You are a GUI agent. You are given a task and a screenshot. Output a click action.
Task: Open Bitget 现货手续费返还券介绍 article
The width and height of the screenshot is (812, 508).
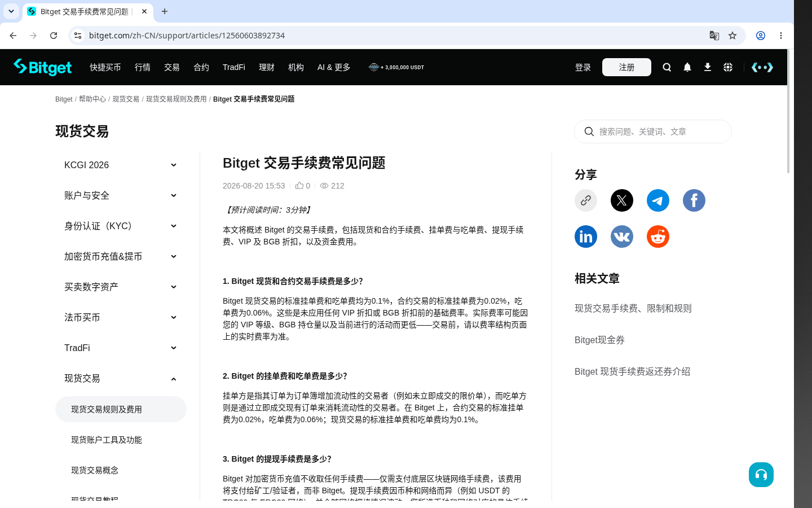click(x=632, y=371)
